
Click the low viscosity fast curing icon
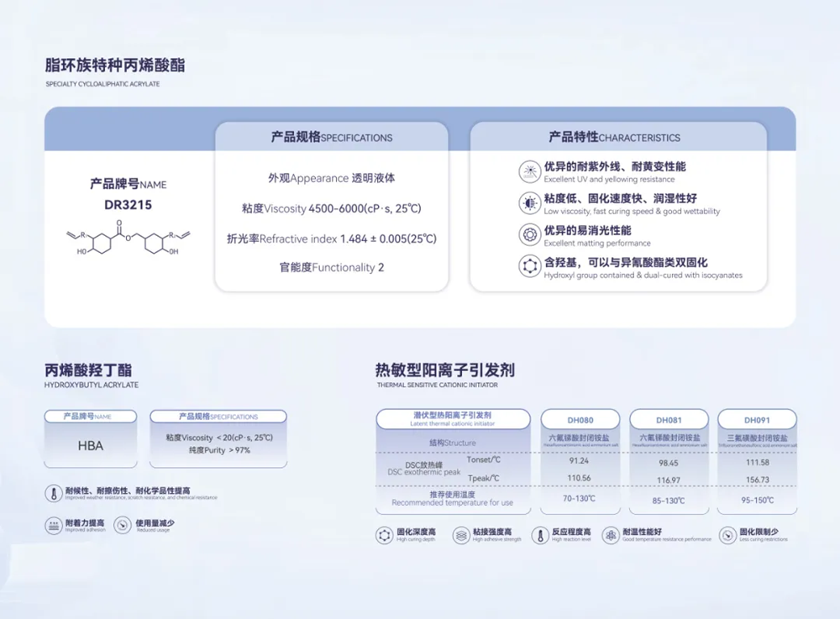click(530, 203)
